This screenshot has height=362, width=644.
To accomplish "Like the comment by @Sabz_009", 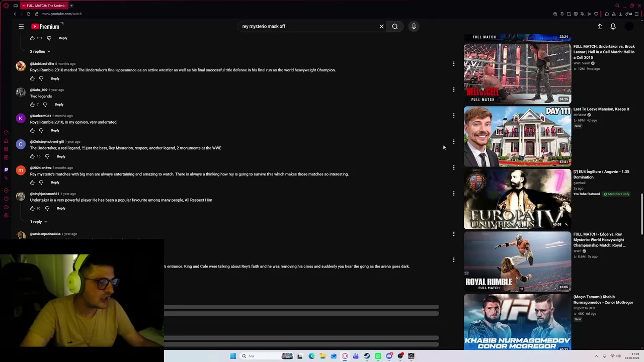I will pyautogui.click(x=32, y=105).
